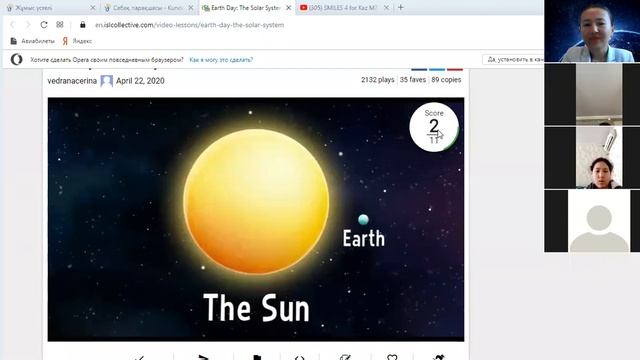
Task: Click the address bar URL
Action: 189,25
